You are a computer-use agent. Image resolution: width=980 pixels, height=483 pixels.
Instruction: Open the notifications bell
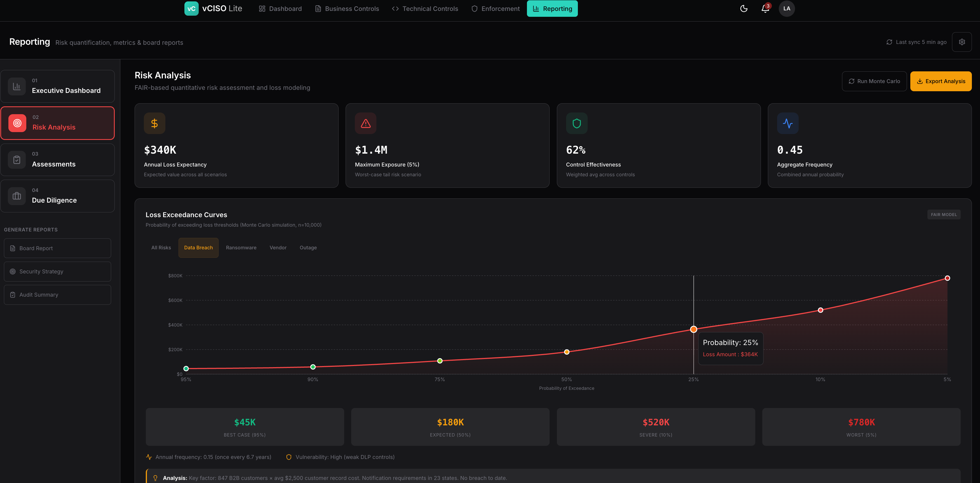point(765,8)
